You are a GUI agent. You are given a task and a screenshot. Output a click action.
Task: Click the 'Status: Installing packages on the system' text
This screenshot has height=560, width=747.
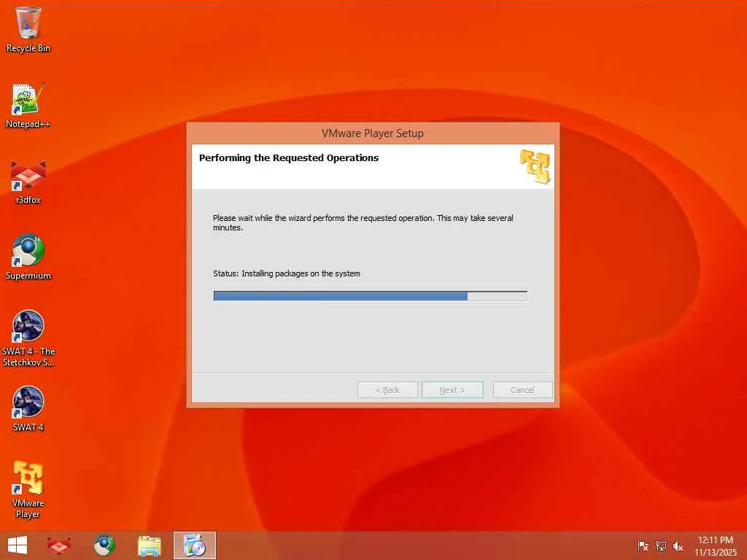[286, 273]
